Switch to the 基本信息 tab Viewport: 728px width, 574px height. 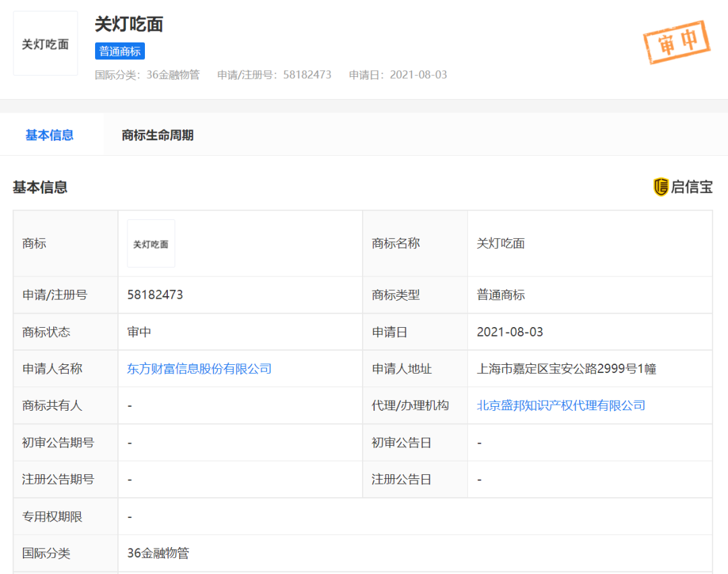pyautogui.click(x=49, y=135)
